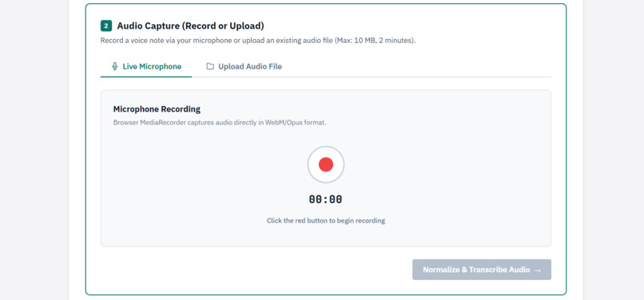Image resolution: width=644 pixels, height=300 pixels.
Task: Click the WebM/Opus format description text
Action: [x=220, y=123]
